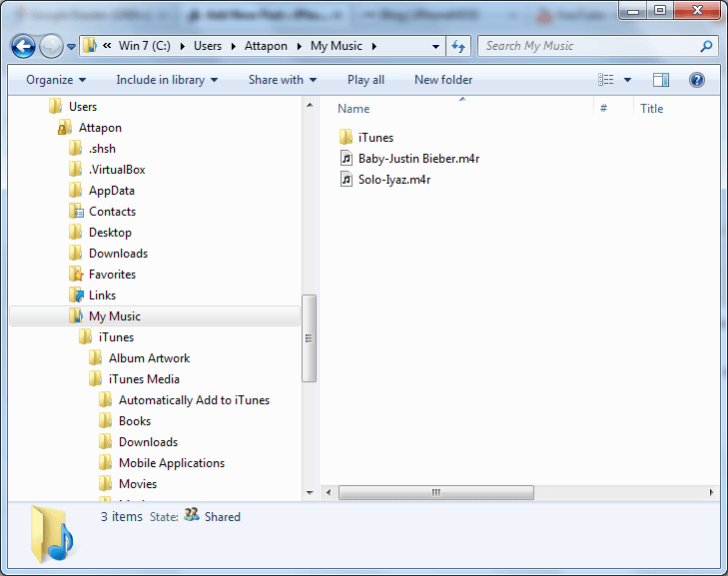The height and width of the screenshot is (576, 728).
Task: Open the address bar history dropdown
Action: point(435,46)
